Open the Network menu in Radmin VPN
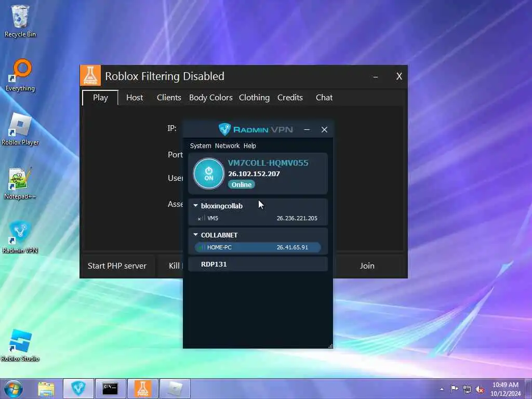 click(x=228, y=146)
